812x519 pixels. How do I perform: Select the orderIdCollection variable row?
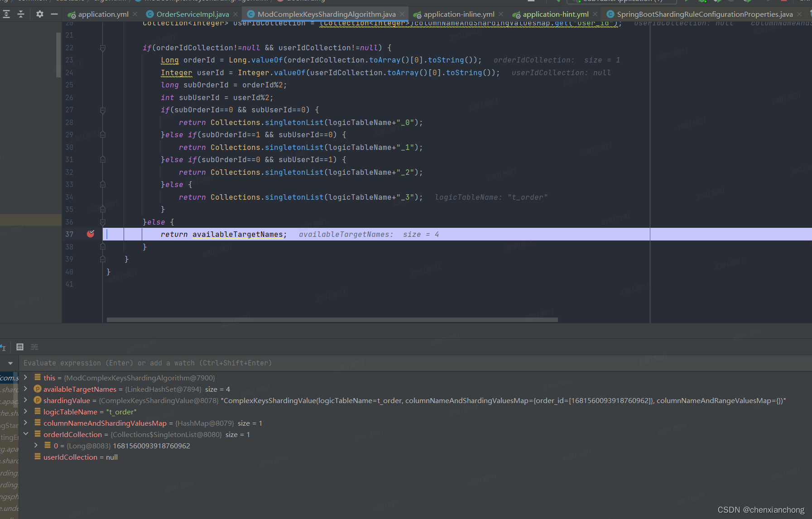click(x=146, y=435)
